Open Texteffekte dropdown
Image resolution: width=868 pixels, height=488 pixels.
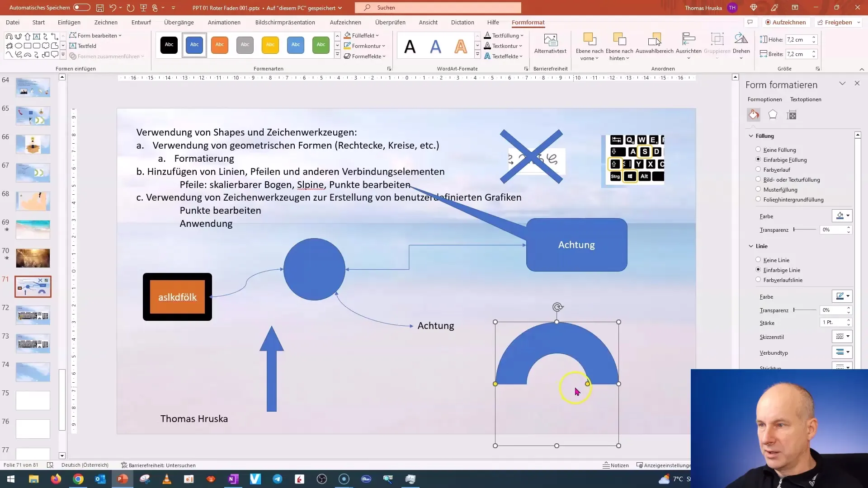503,56
